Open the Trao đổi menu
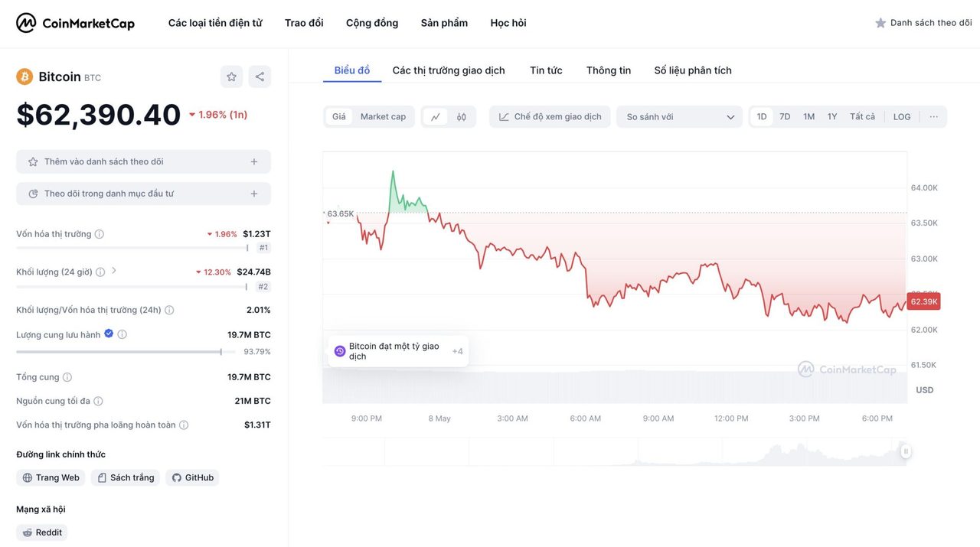The height and width of the screenshot is (547, 980). pos(304,23)
